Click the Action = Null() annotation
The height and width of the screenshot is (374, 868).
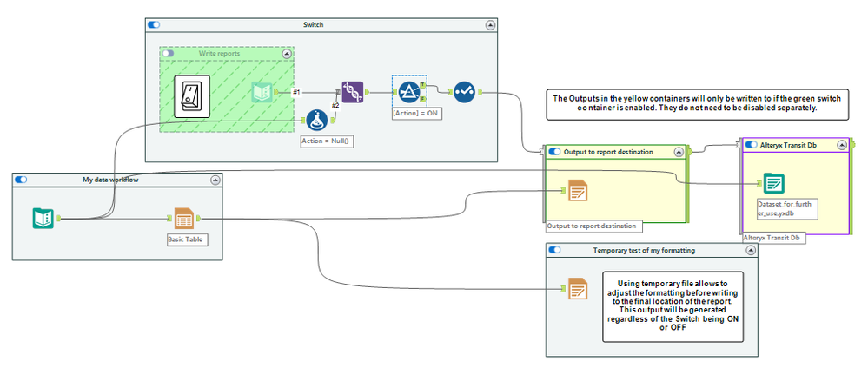tap(327, 141)
